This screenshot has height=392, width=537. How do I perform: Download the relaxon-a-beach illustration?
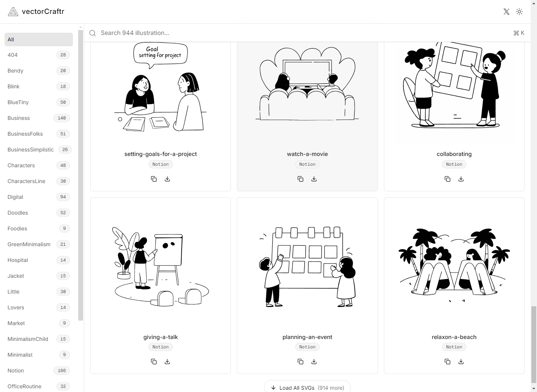[x=461, y=362]
